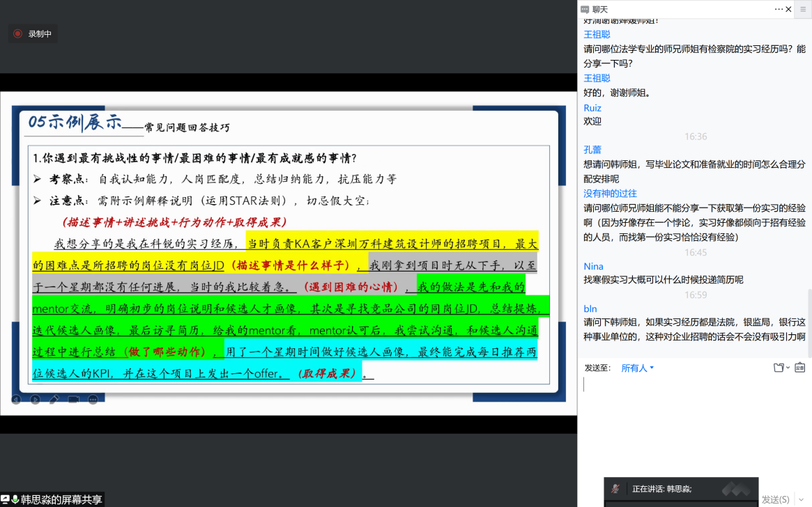Toggle the muted microphone in the speaker bar

coord(615,489)
